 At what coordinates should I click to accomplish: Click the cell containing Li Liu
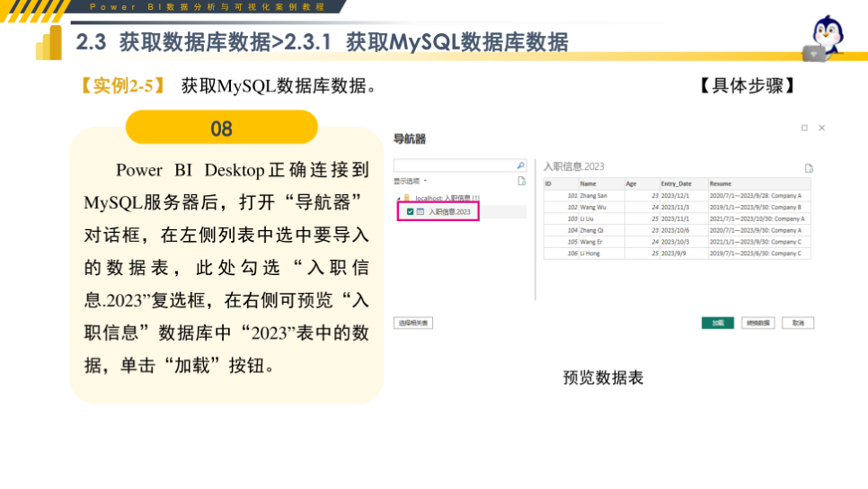coord(602,218)
